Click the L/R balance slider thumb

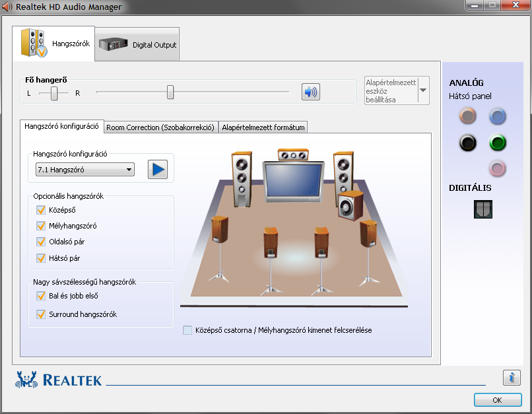click(x=54, y=93)
